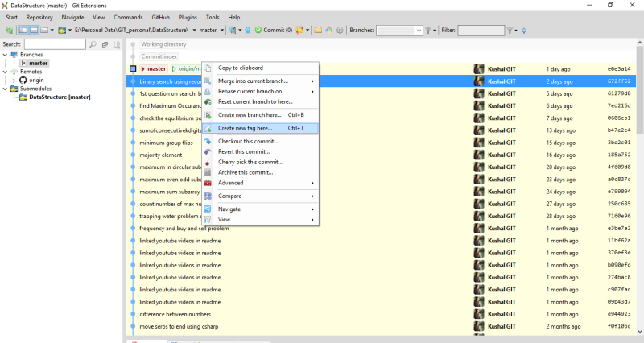Click into the Search input field
Screen dimensions: 644x343
click(x=55, y=44)
